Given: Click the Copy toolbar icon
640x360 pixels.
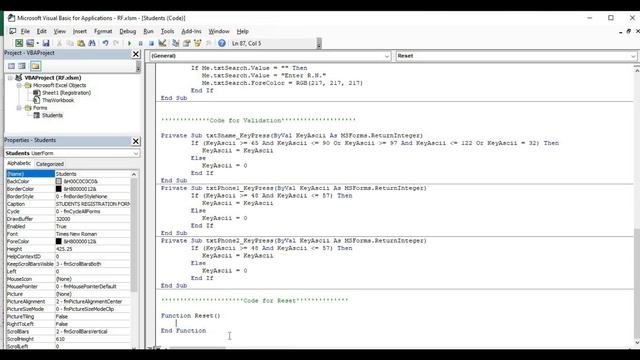Looking at the screenshot, I should pyautogui.click(x=70, y=43).
